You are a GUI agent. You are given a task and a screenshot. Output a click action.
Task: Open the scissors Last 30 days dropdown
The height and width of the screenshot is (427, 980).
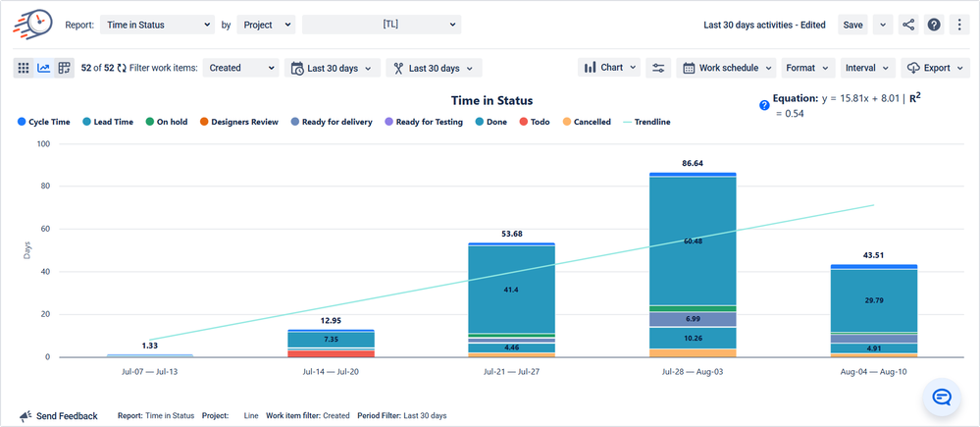434,68
